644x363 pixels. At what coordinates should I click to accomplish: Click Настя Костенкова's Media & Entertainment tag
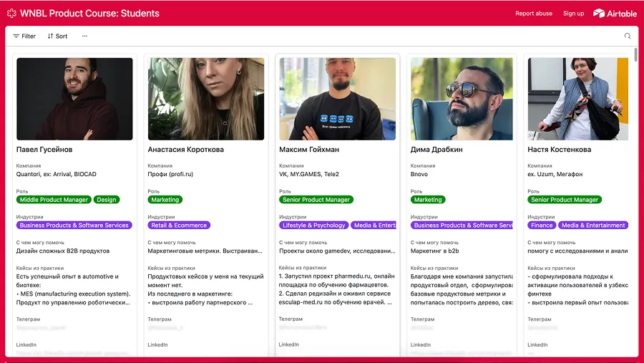point(593,226)
